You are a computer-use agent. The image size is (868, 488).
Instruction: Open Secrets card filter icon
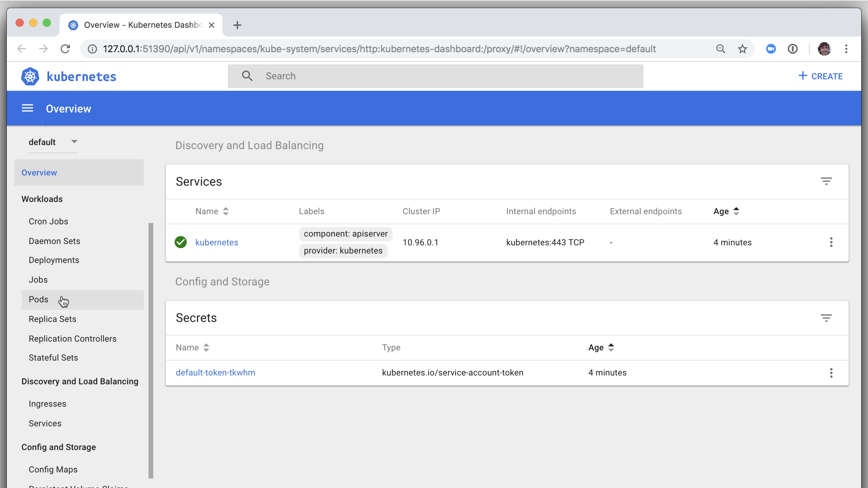tap(826, 318)
